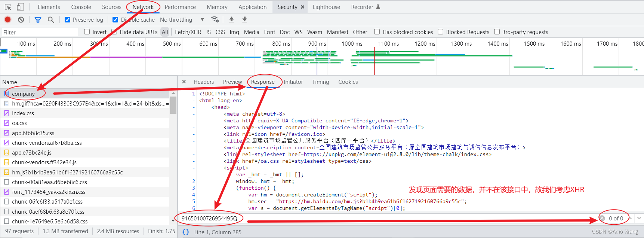This screenshot has width=644, height=238.
Task: Filter requests by Font type
Action: coord(269,32)
